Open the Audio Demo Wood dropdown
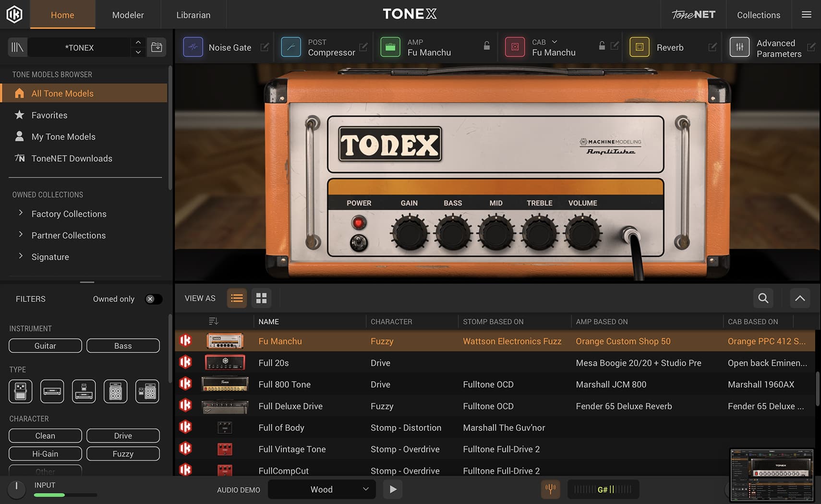This screenshot has height=504, width=821. coord(321,489)
